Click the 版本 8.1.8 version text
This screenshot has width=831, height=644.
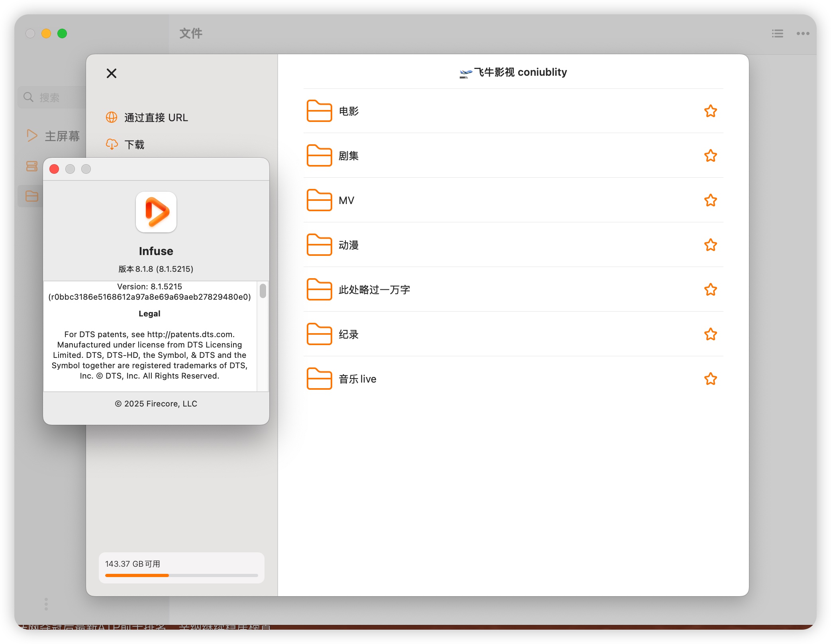[x=156, y=269]
